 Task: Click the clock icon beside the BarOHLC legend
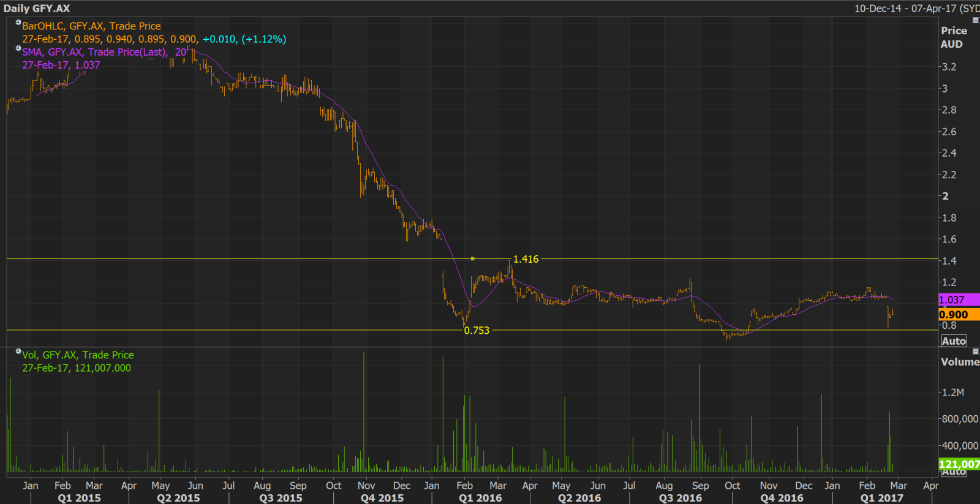coord(18,23)
